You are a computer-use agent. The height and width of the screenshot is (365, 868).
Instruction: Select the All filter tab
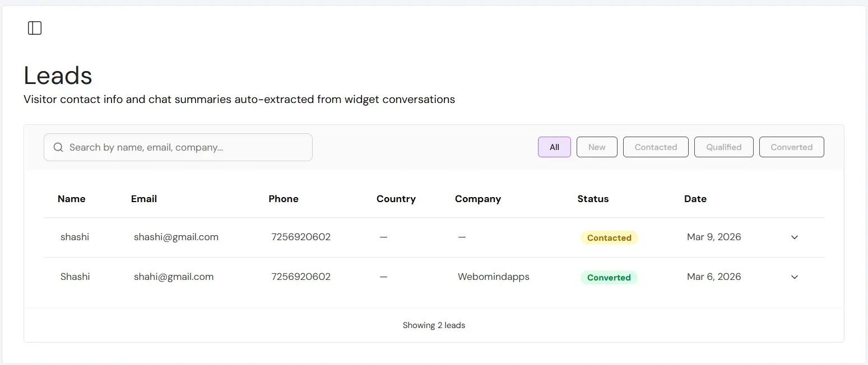554,147
